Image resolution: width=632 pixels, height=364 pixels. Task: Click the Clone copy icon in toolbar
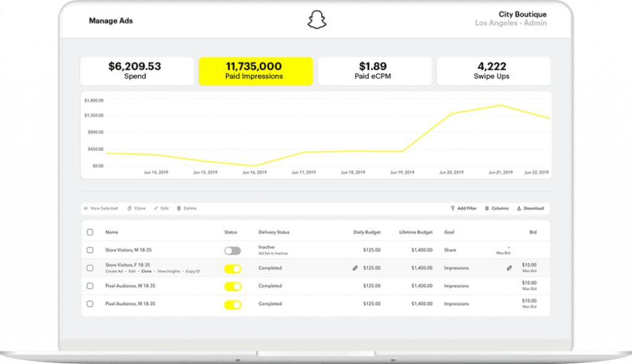(130, 209)
